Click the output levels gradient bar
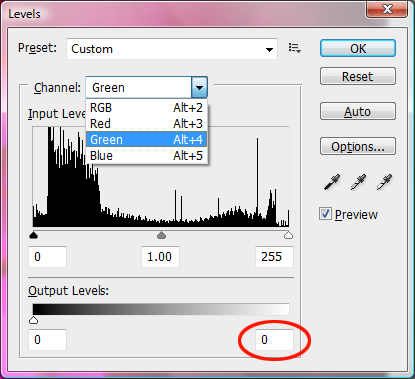The width and height of the screenshot is (415, 379). [x=161, y=309]
